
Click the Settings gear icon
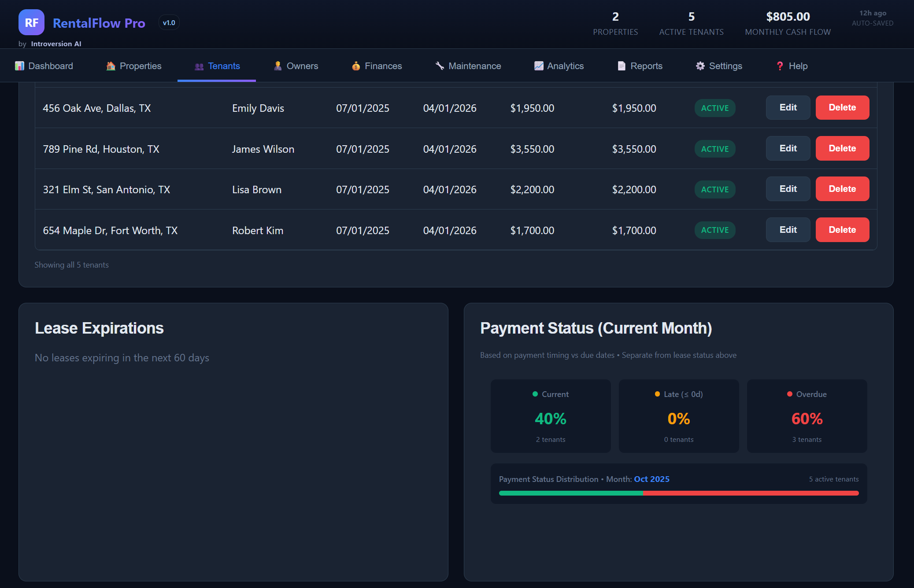pyautogui.click(x=700, y=66)
